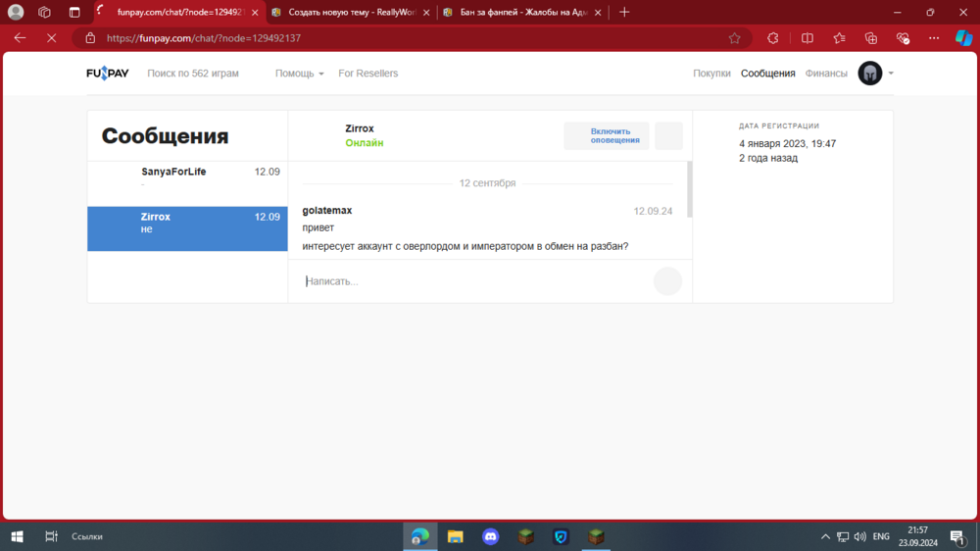The width and height of the screenshot is (980, 551).
Task: Click the 12.09.24 message timestamp
Action: pos(653,211)
